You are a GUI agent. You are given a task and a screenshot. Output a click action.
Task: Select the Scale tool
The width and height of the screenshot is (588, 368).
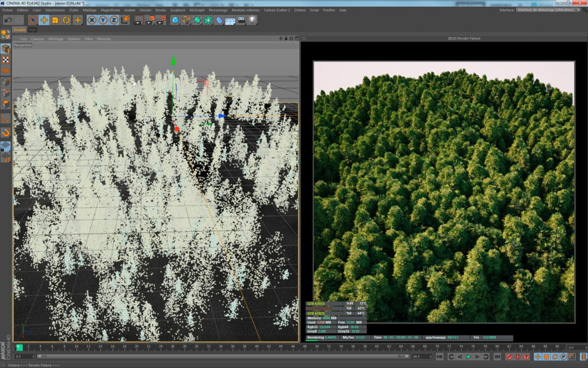[x=55, y=20]
